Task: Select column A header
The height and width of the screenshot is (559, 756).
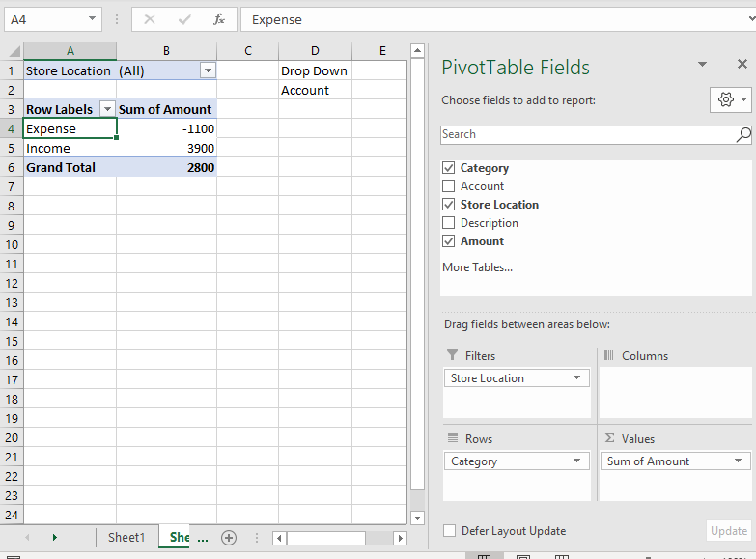Action: pos(70,51)
